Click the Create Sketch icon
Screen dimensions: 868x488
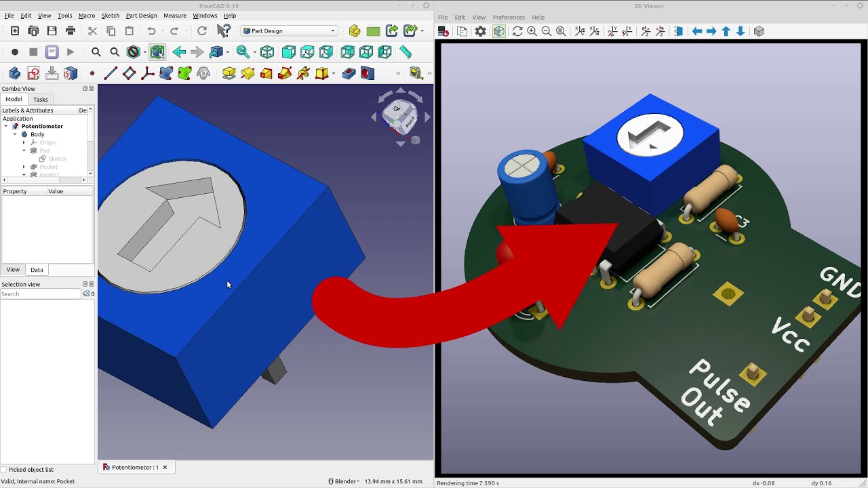[x=33, y=73]
